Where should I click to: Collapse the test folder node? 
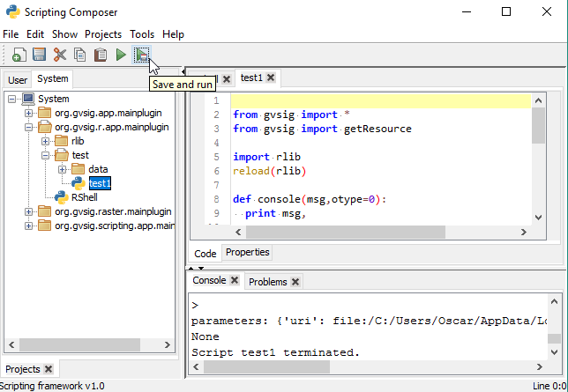(x=46, y=155)
